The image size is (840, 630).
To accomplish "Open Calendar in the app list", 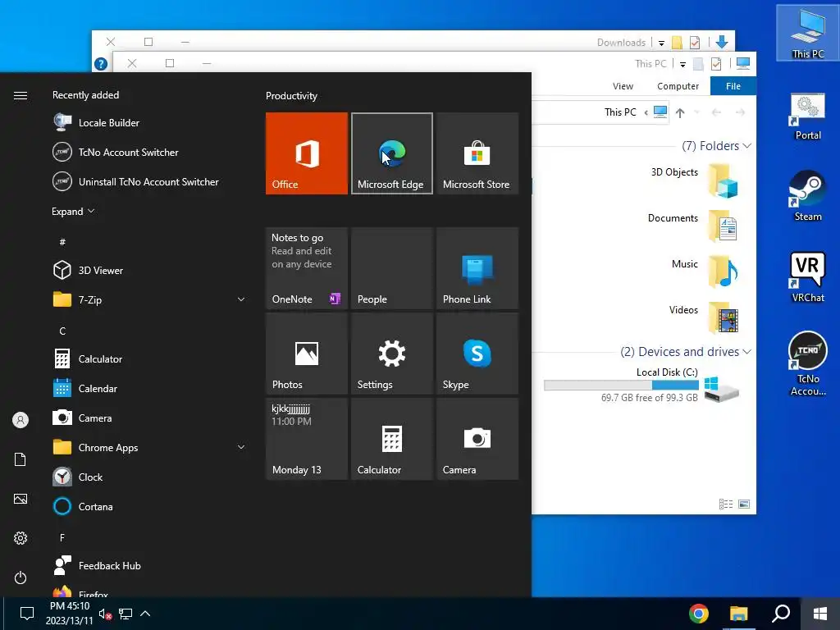I will pyautogui.click(x=150, y=388).
